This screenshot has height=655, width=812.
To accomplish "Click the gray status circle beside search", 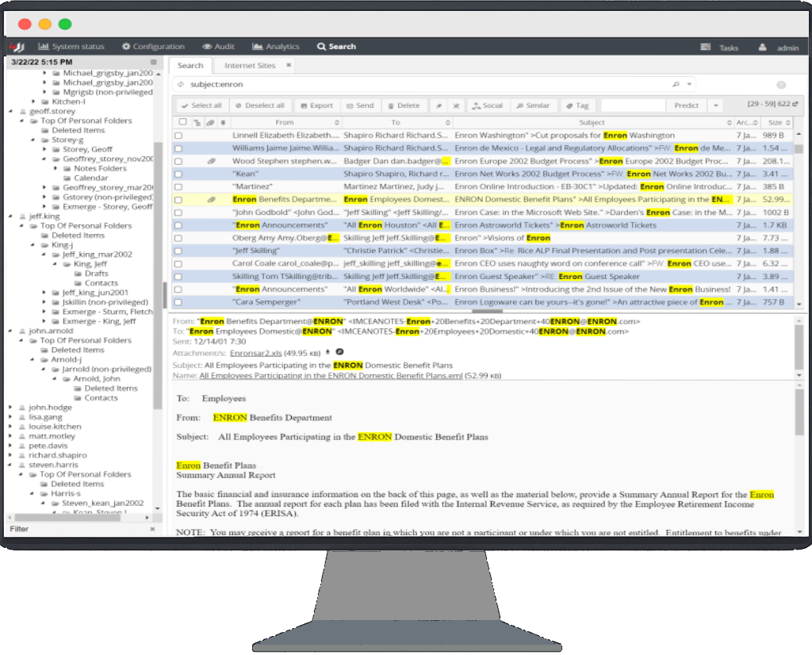I will [x=781, y=85].
